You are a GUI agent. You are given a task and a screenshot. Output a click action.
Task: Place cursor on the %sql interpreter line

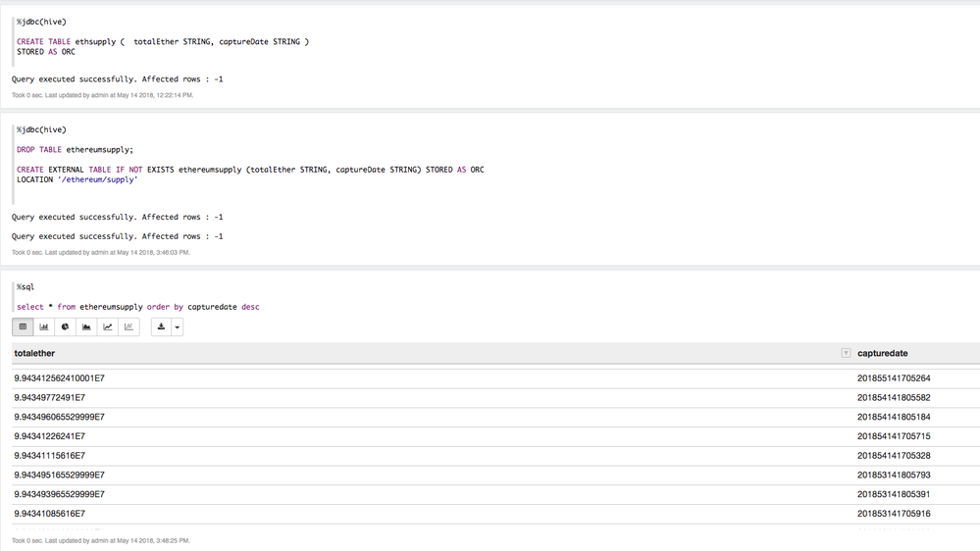[x=26, y=286]
